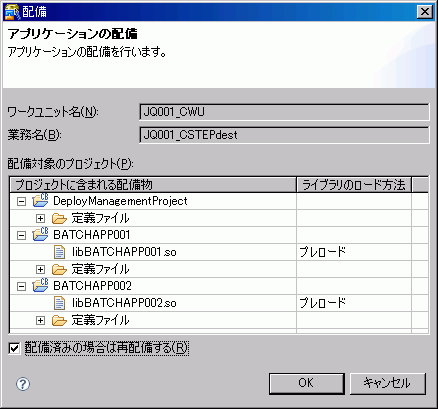Click the ワークユニット名 field showing JQ001_CWU
Screen dimensions: 438x409
[284, 112]
